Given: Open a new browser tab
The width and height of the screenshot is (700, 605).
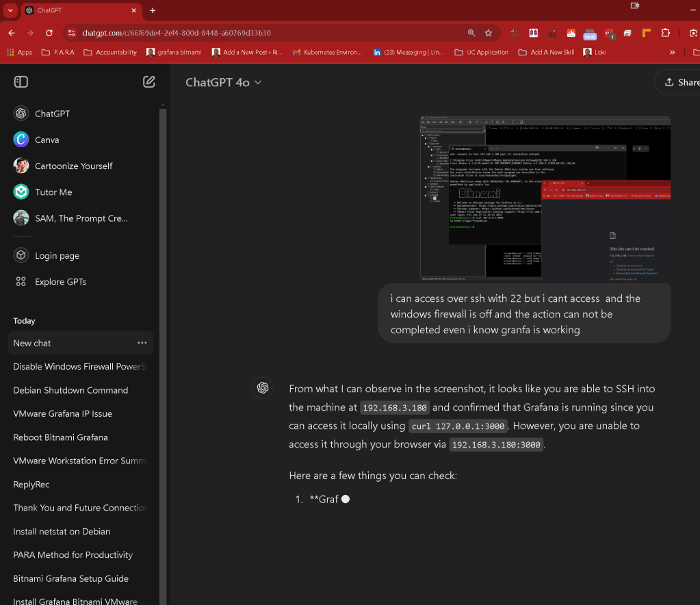Looking at the screenshot, I should coord(153,10).
